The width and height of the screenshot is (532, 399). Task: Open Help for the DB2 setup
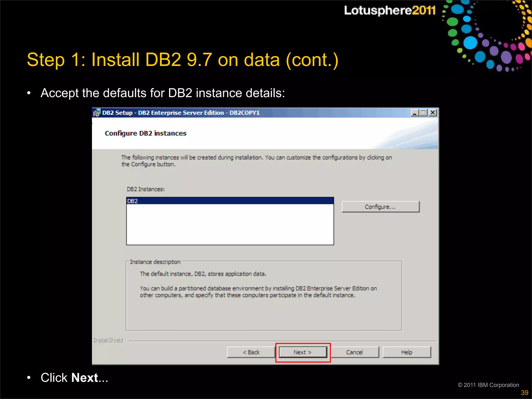407,352
